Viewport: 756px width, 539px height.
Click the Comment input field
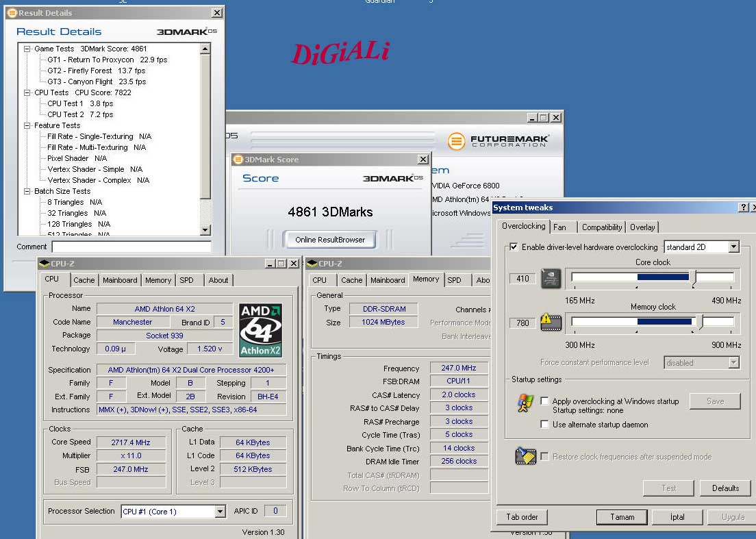point(131,247)
